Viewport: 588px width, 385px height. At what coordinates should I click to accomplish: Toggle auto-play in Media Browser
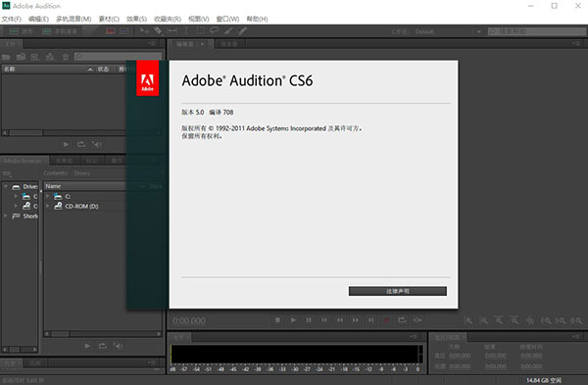(119, 346)
